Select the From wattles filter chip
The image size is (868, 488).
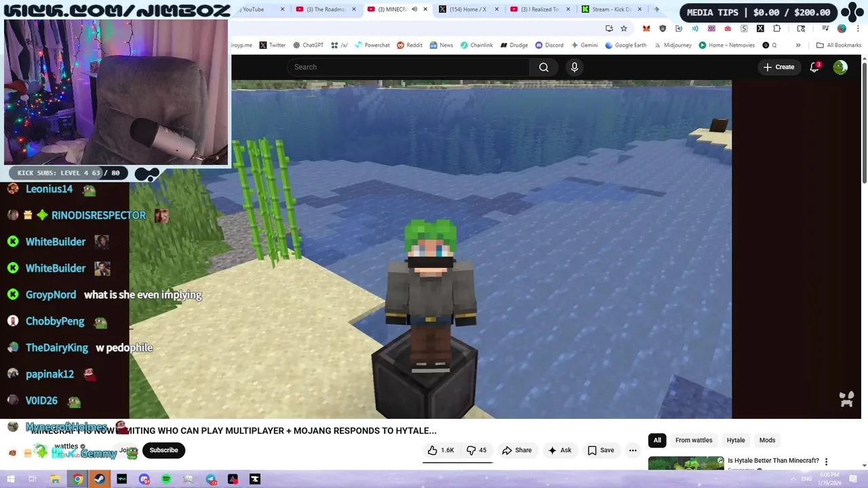point(694,441)
